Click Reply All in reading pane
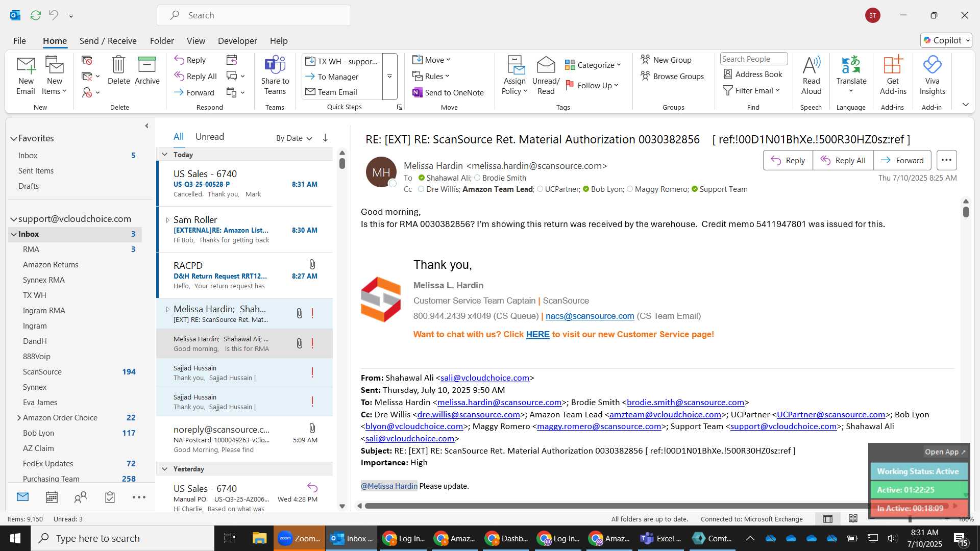The height and width of the screenshot is (551, 980). (x=843, y=160)
